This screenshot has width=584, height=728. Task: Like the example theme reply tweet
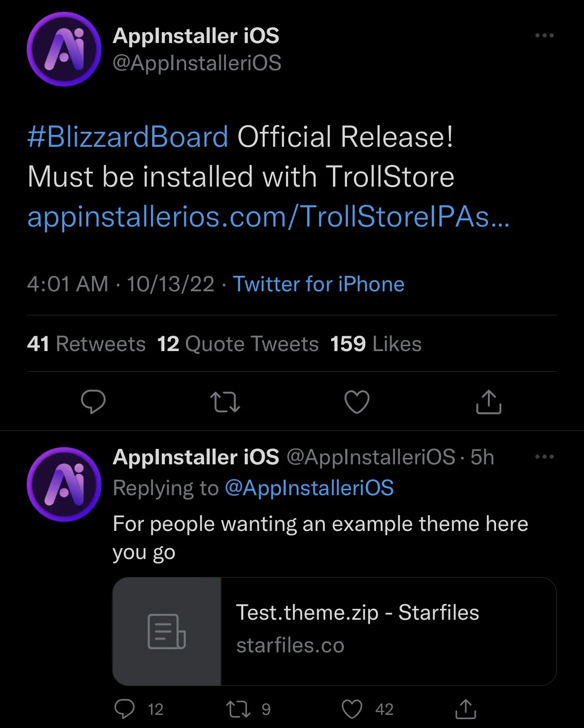[352, 709]
